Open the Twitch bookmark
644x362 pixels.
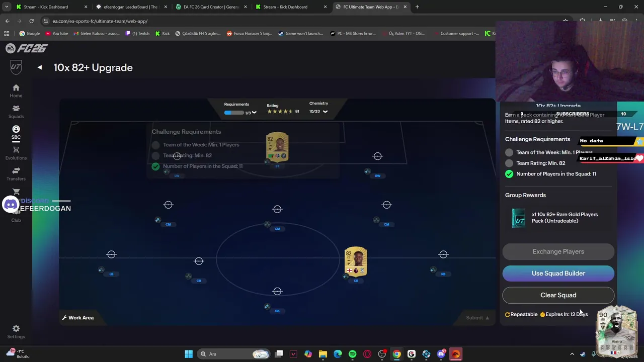(x=137, y=34)
